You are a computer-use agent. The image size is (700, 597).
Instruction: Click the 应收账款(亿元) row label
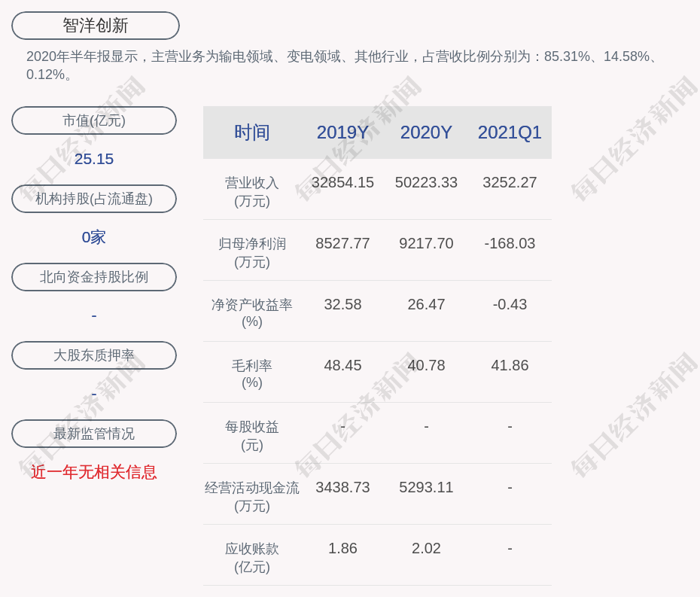click(252, 558)
